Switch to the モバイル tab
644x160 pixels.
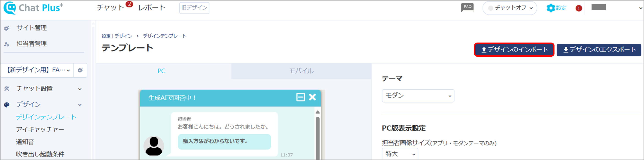coord(301,71)
